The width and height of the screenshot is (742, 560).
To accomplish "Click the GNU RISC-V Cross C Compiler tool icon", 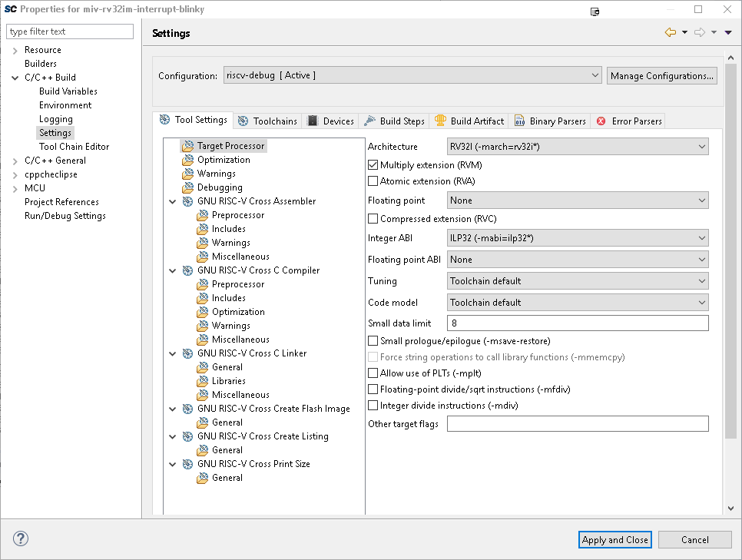I will point(188,270).
